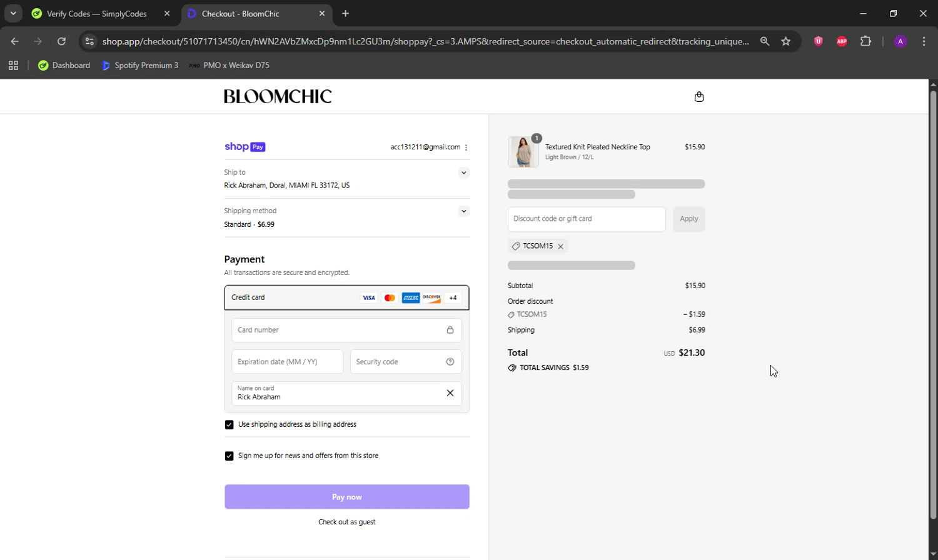The image size is (938, 560).
Task: Open the ABP Adblock Plus extension icon
Action: click(842, 41)
